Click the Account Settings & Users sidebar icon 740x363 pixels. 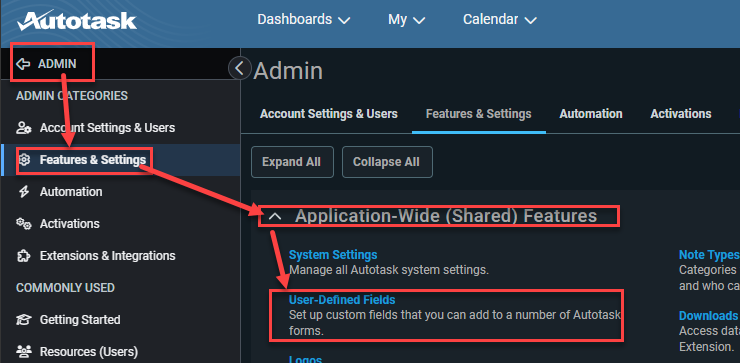[x=24, y=128]
